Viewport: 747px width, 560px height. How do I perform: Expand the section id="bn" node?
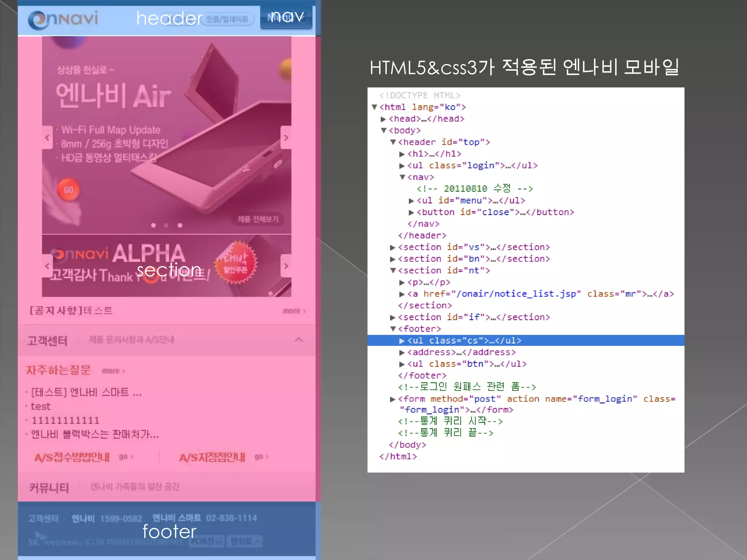(392, 259)
